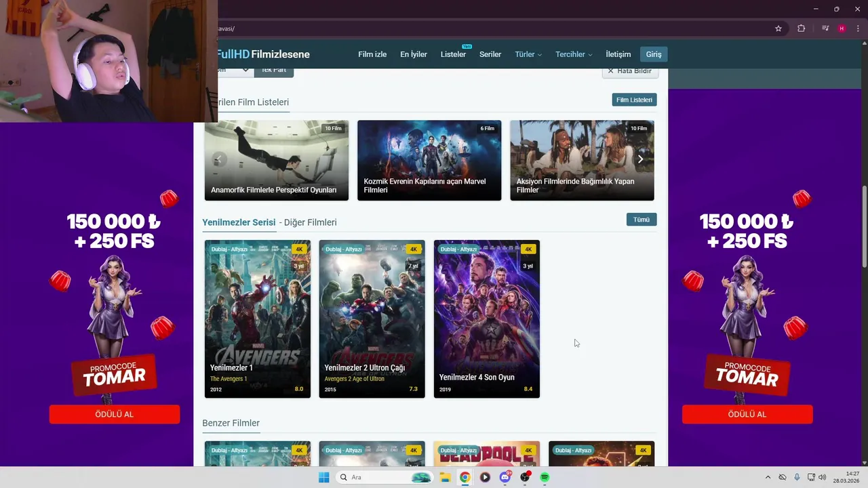Go to previous film list with left arrow

(218, 159)
